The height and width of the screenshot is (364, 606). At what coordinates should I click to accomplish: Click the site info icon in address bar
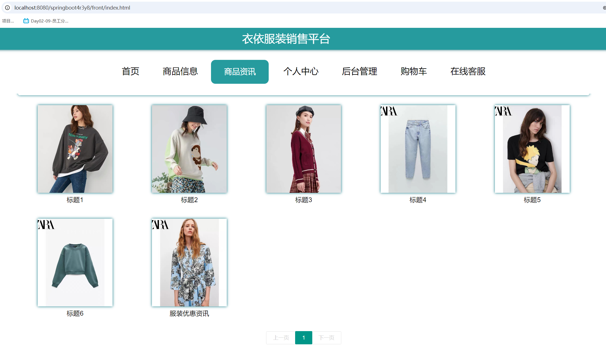[7, 8]
